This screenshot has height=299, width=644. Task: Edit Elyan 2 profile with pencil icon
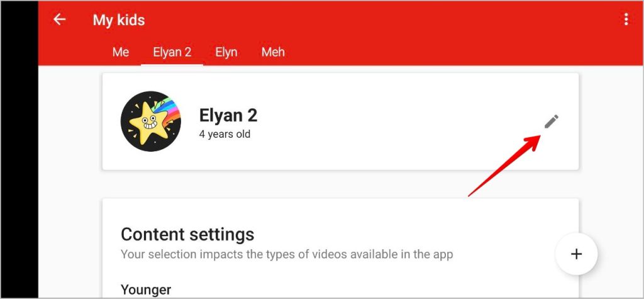[x=552, y=121]
